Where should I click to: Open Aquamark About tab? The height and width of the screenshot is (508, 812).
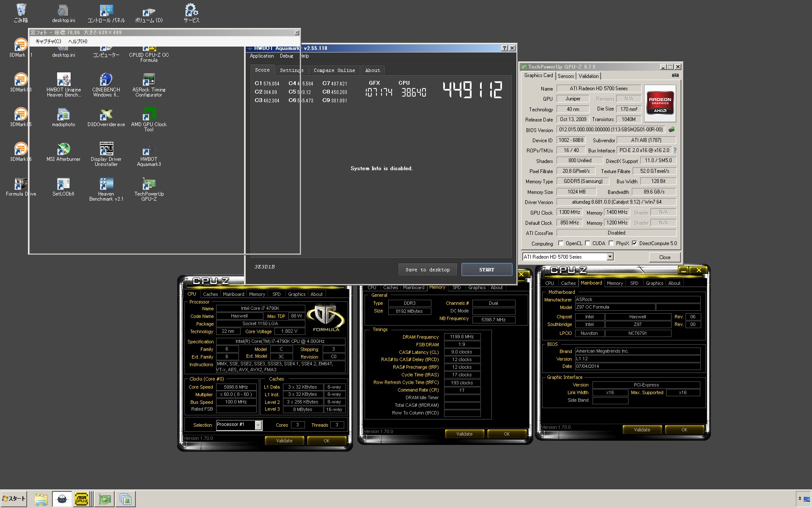click(373, 70)
